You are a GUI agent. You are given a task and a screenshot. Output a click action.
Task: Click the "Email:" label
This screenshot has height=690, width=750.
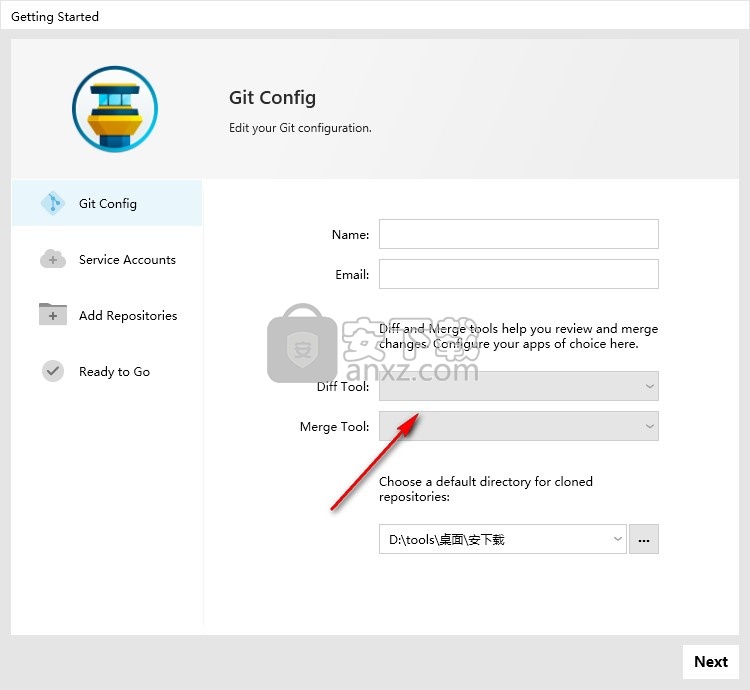(x=353, y=274)
